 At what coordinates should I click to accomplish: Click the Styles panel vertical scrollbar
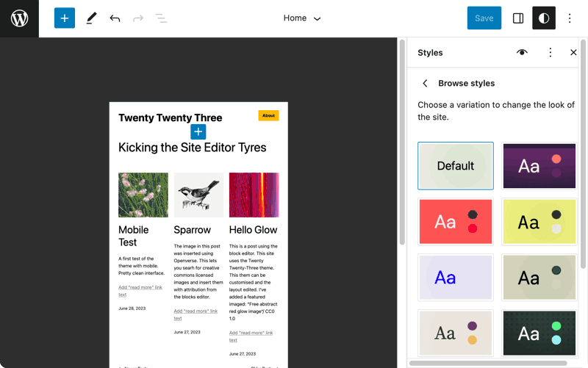pyautogui.click(x=583, y=154)
